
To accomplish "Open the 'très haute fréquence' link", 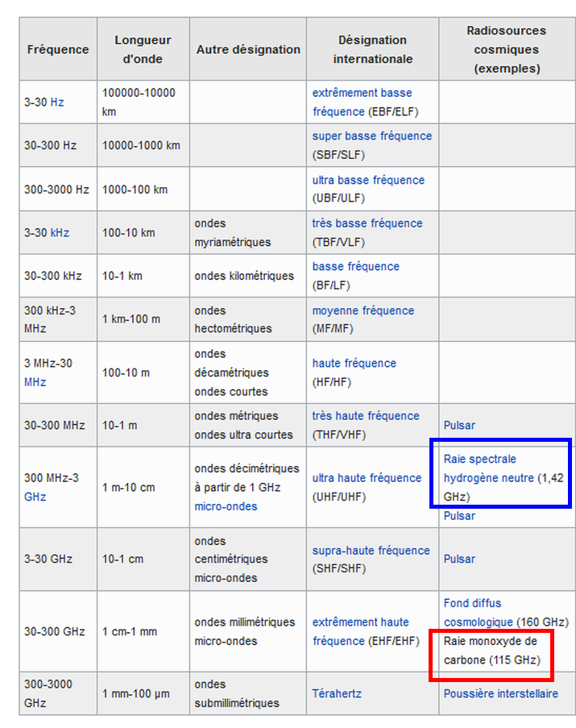I will click(366, 416).
